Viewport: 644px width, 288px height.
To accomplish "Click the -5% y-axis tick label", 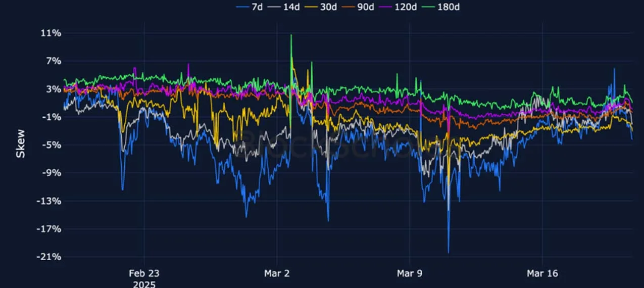I will (x=53, y=145).
